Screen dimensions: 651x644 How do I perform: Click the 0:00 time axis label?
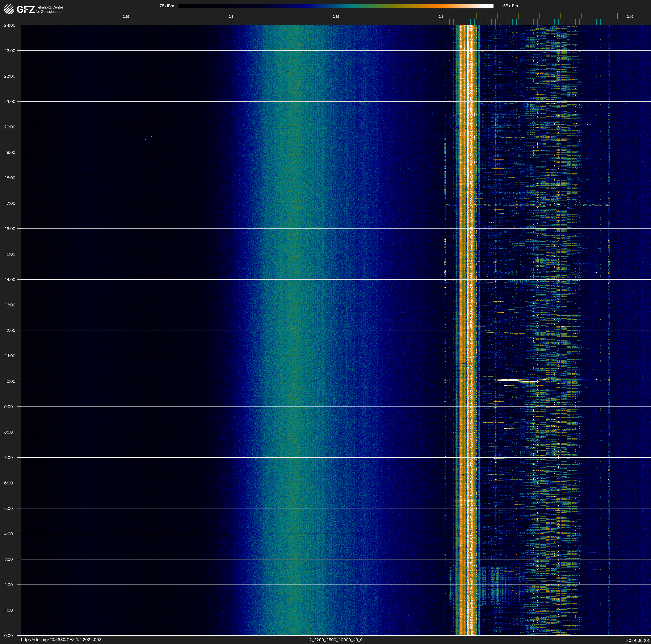8,636
